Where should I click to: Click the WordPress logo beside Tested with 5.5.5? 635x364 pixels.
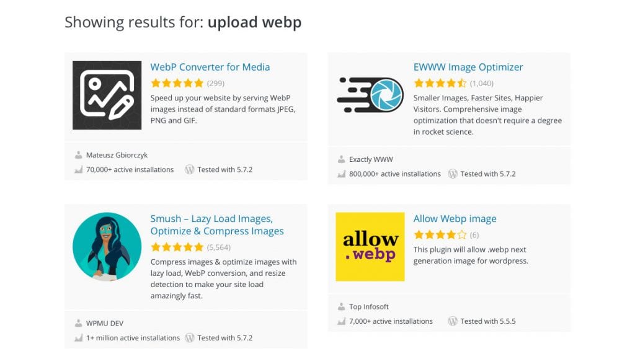453,321
